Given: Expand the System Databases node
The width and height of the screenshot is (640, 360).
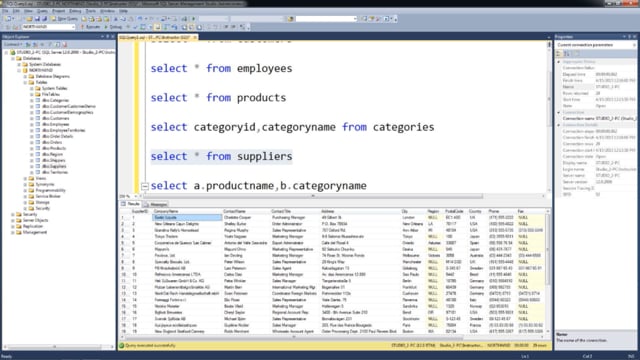Looking at the screenshot, I should [x=19, y=64].
